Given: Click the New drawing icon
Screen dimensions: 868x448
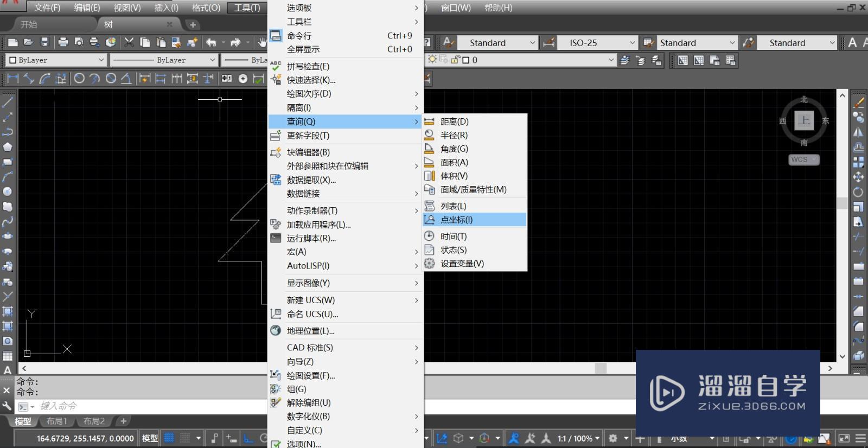Looking at the screenshot, I should coord(13,42).
